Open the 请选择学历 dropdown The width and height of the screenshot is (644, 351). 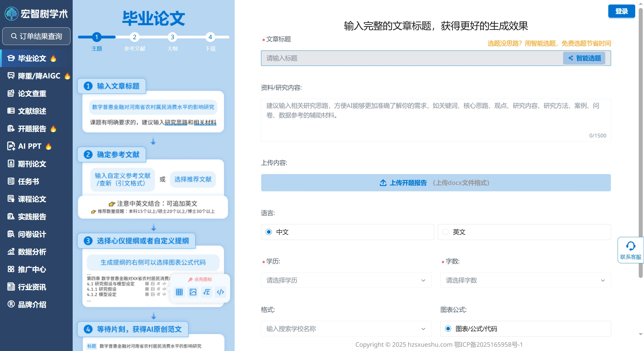tap(346, 280)
